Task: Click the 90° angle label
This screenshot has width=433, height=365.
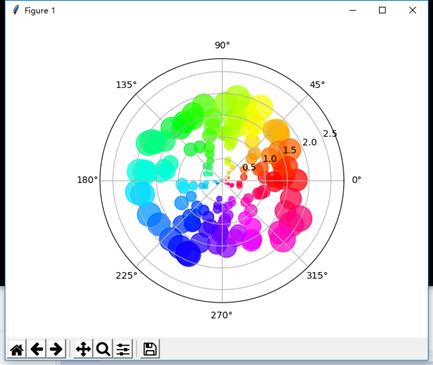Action: (222, 45)
